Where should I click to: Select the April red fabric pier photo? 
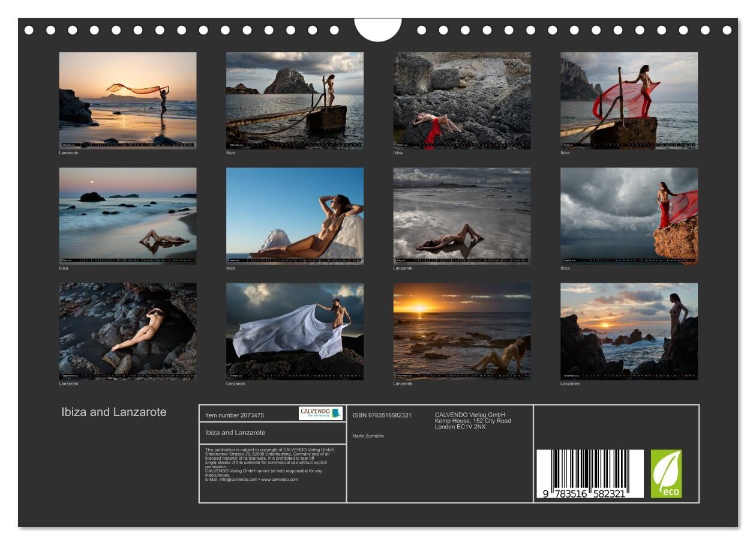coord(629,100)
